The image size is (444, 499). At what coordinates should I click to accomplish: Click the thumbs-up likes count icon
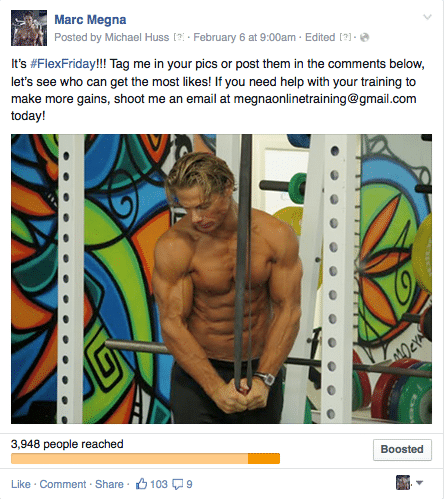141,484
